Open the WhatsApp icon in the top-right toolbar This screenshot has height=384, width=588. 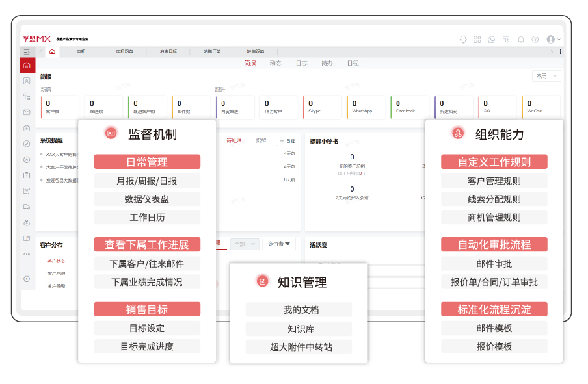coord(492,40)
